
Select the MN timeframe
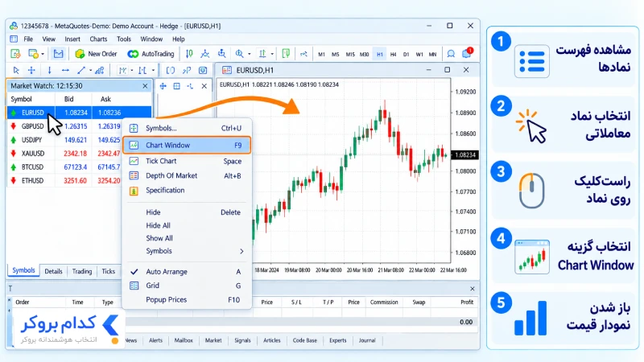click(432, 54)
